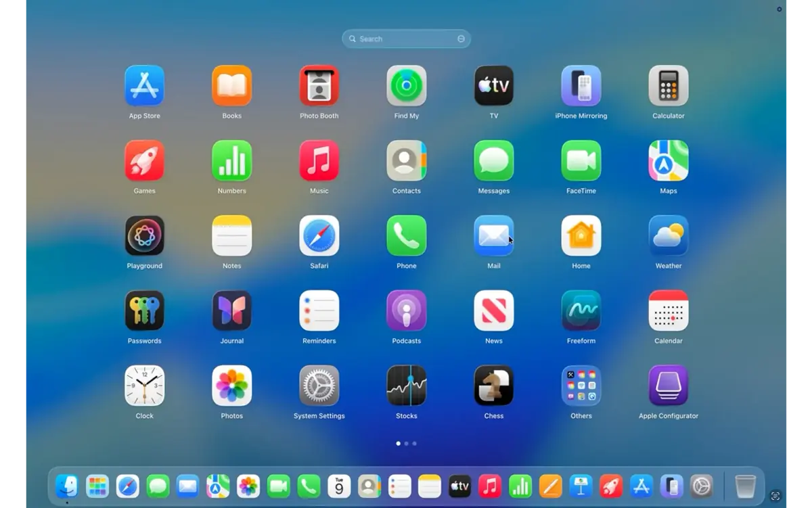Open the System Settings gear in the Dock

point(702,486)
